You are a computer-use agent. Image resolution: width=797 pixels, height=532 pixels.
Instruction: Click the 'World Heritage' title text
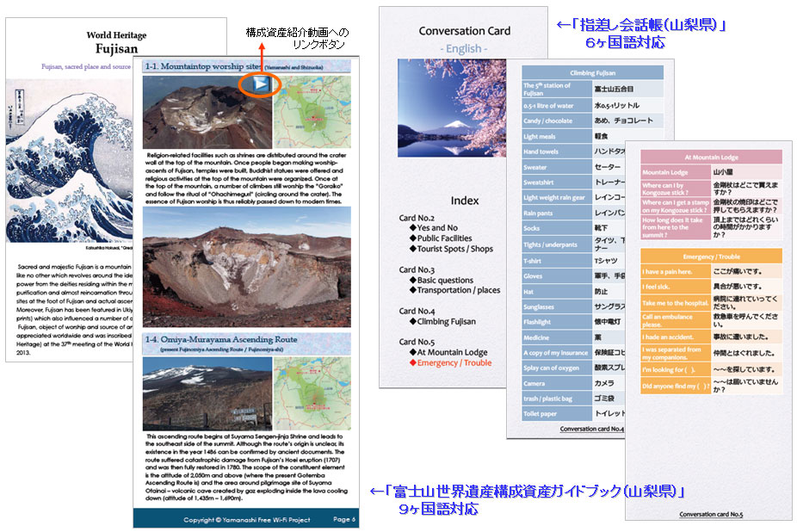[x=116, y=35]
